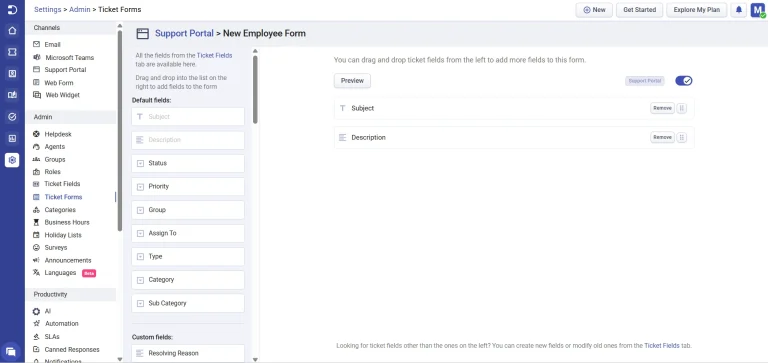The image size is (768, 363).
Task: Open Web Form in Channels menu
Action: point(59,83)
